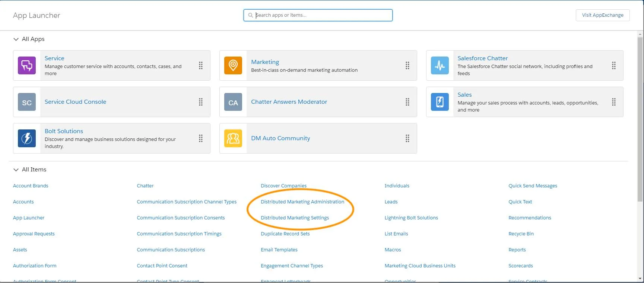Open Discover Companies item
644x283 pixels.
pos(283,186)
